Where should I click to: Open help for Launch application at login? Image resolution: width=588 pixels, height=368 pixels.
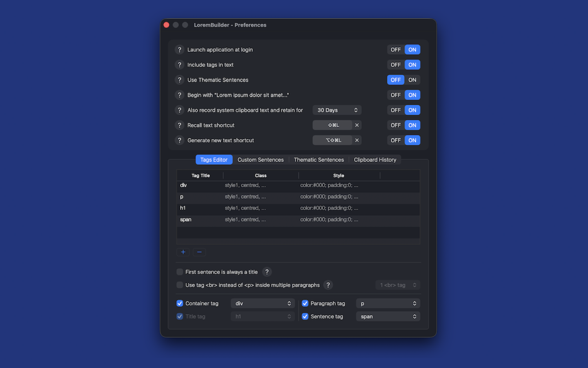click(x=180, y=49)
